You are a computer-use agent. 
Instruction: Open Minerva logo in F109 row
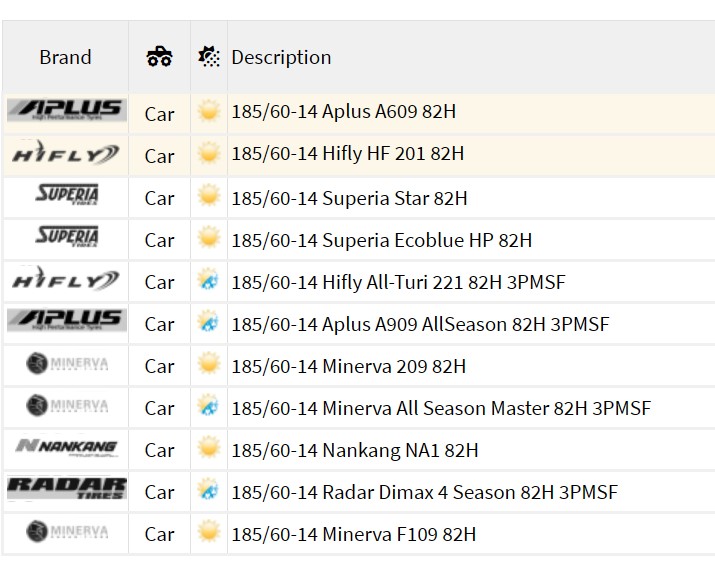pos(67,531)
